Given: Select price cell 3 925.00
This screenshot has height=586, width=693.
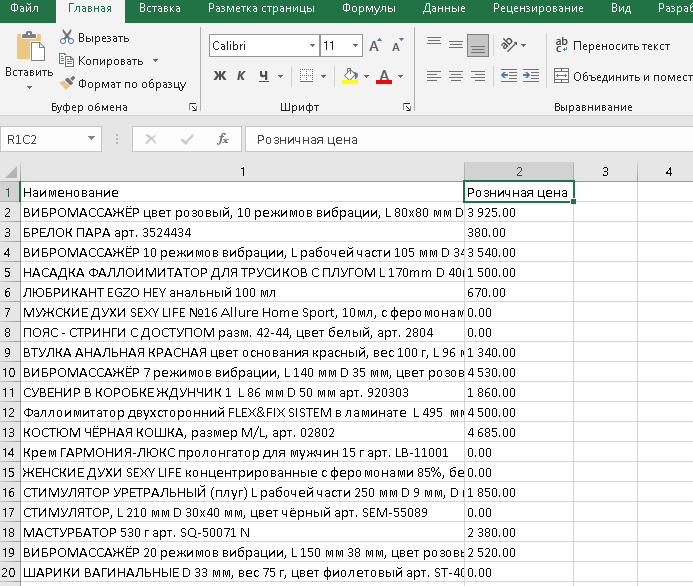Looking at the screenshot, I should (519, 213).
